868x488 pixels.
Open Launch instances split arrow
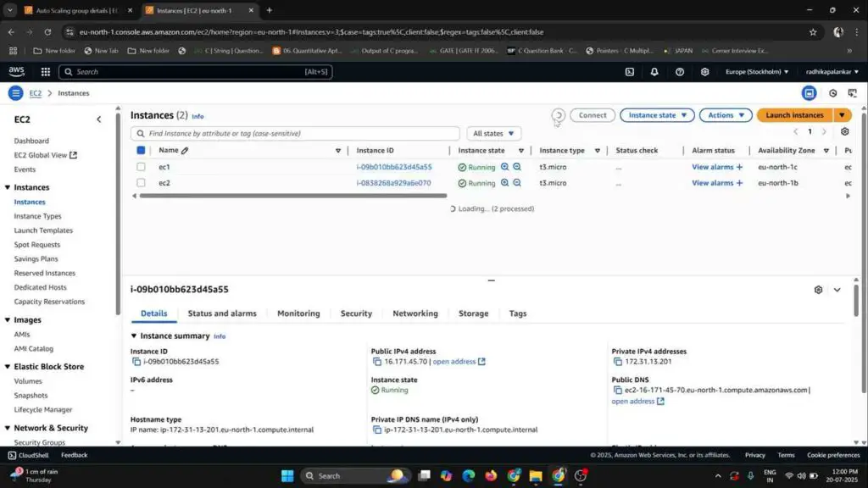pyautogui.click(x=842, y=115)
